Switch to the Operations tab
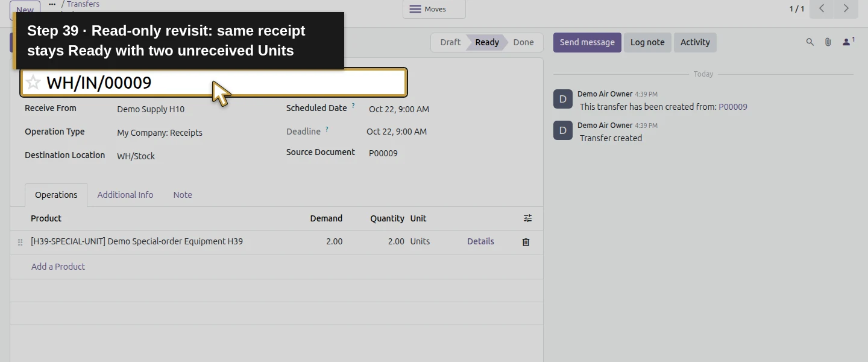Image resolution: width=868 pixels, height=362 pixels. (56, 195)
